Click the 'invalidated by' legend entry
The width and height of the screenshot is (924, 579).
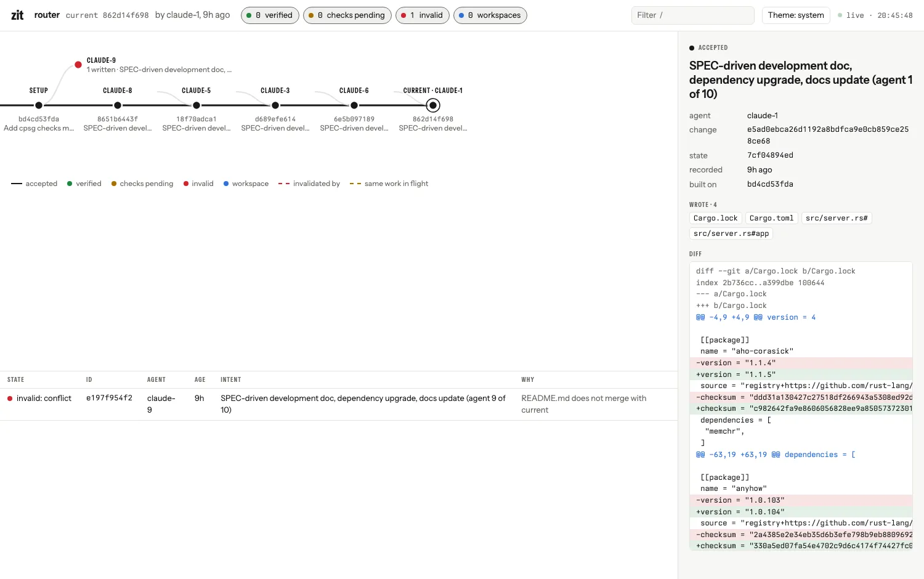[x=309, y=184]
